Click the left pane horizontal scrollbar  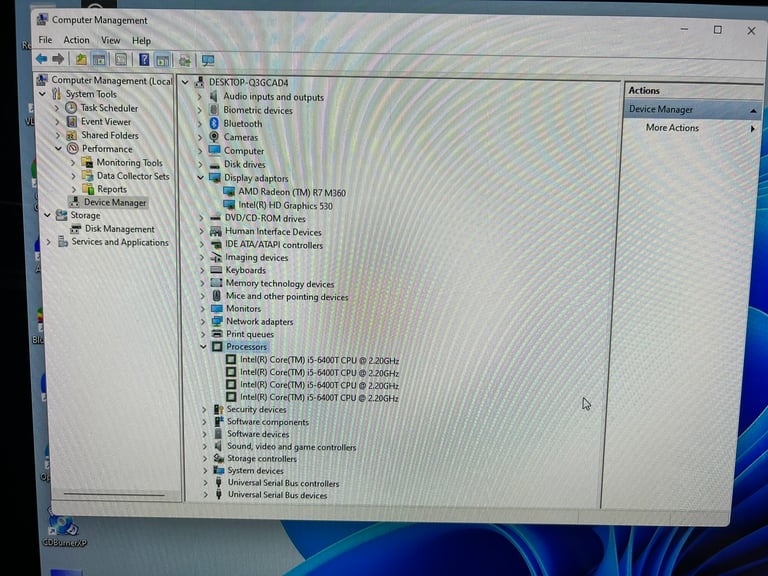tap(114, 495)
